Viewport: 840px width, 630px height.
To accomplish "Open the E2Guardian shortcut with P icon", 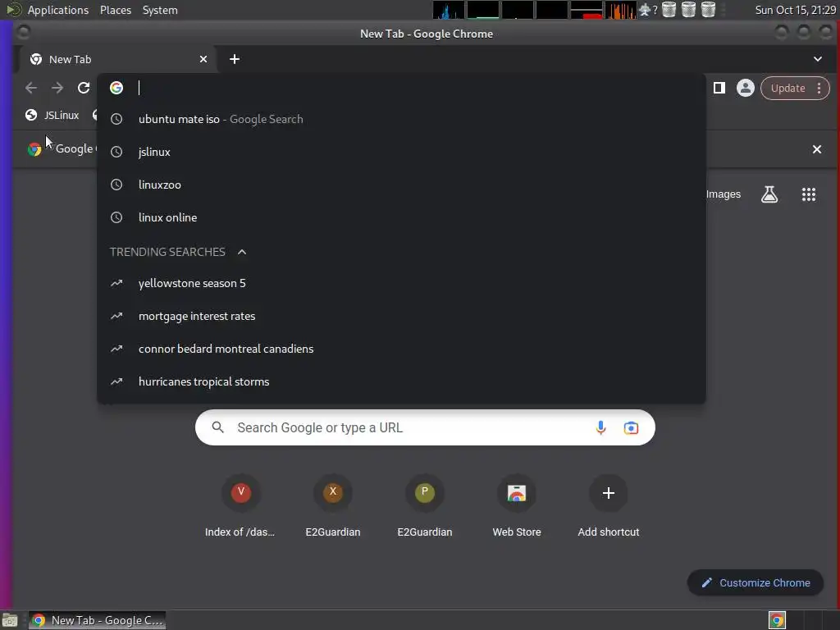I will [425, 505].
